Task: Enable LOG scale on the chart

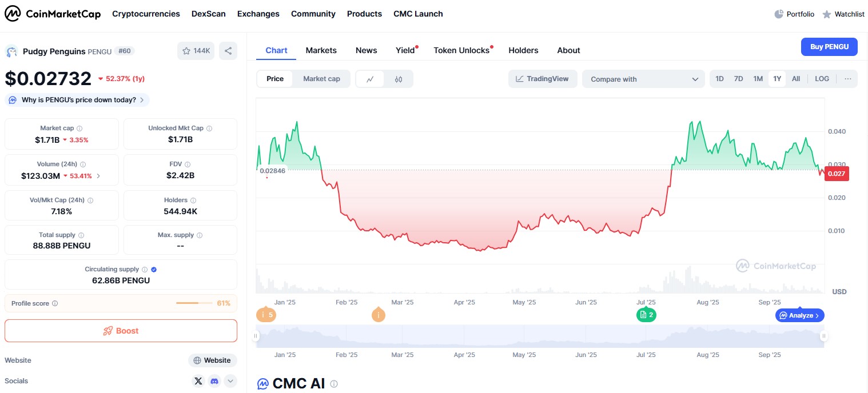Action: click(822, 79)
